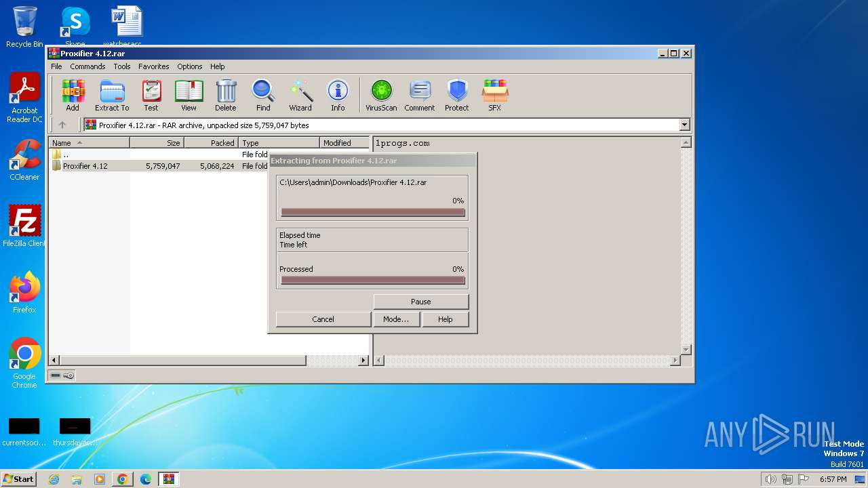Click the WinRAR taskbar button
The width and height of the screenshot is (868, 488).
168,479
